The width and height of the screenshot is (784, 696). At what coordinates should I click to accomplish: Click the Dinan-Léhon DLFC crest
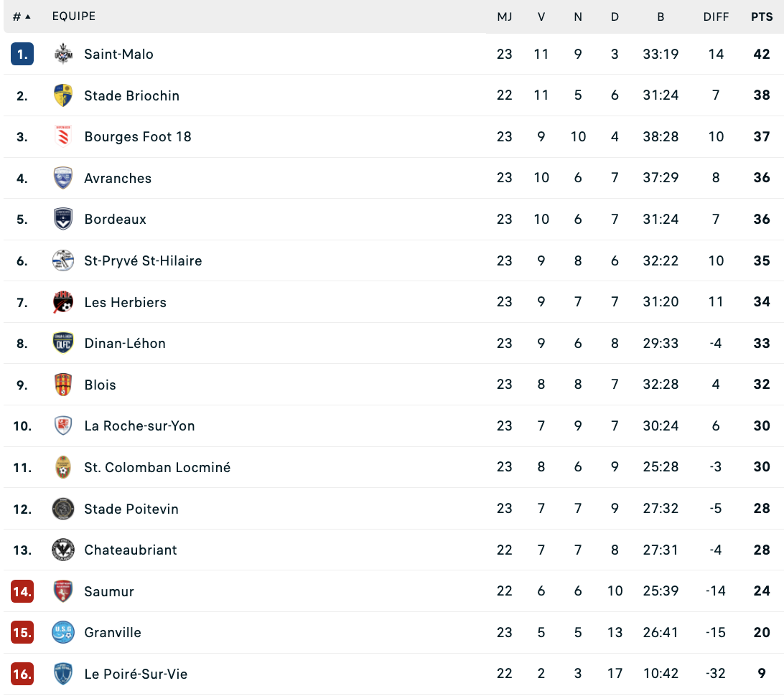click(x=63, y=343)
